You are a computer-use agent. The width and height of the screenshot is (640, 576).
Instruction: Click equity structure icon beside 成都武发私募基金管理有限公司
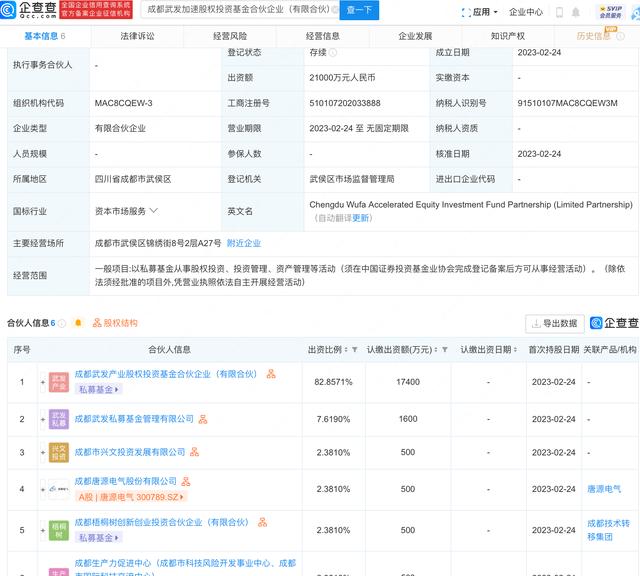click(203, 419)
